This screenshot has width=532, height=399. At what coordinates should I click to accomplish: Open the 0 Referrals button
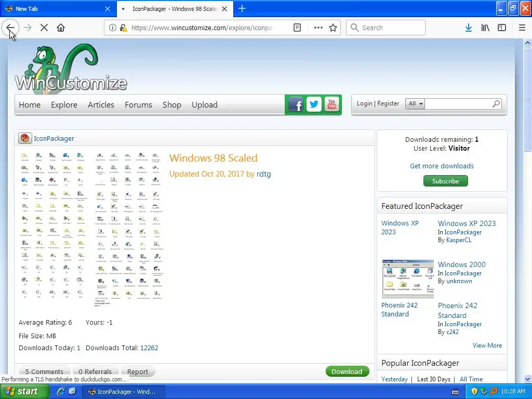click(95, 371)
